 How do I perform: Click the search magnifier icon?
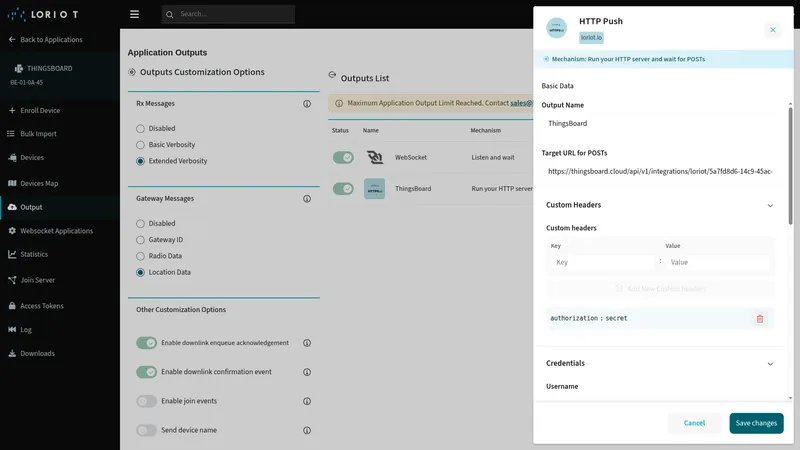pos(170,14)
